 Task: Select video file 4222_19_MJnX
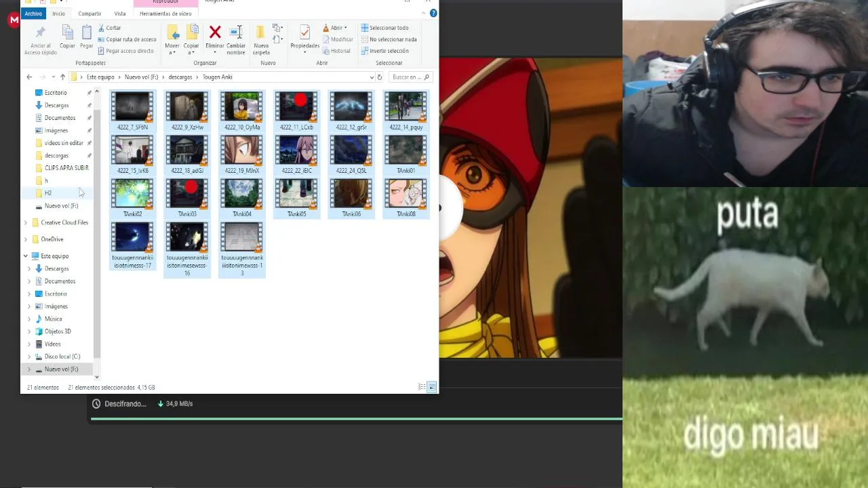pyautogui.click(x=242, y=155)
